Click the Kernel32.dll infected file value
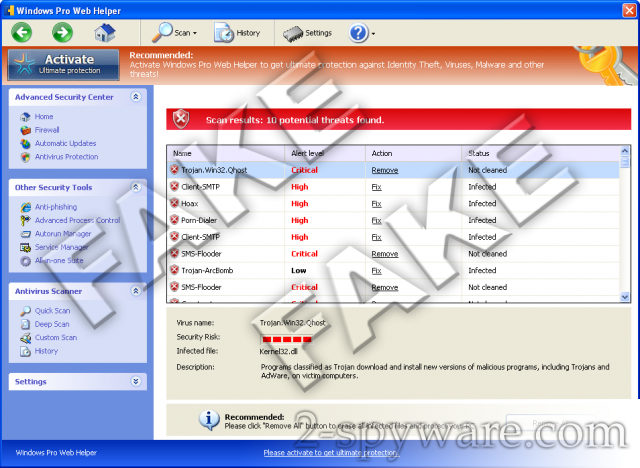 [x=278, y=351]
